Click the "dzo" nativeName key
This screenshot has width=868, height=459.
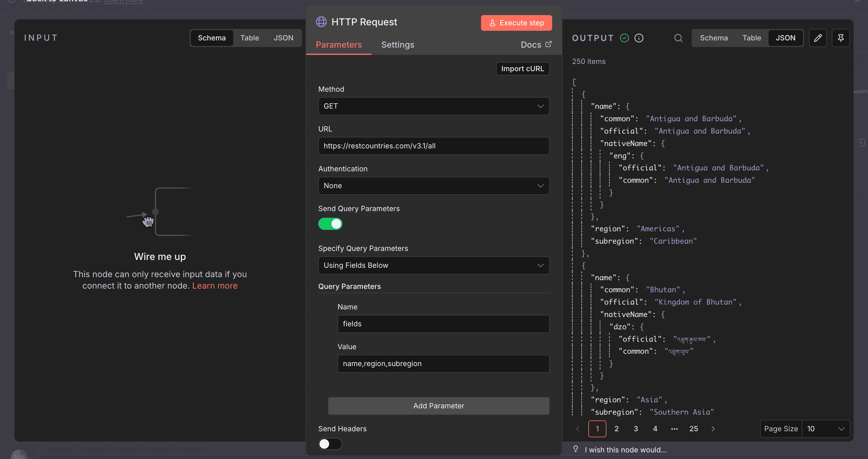620,327
